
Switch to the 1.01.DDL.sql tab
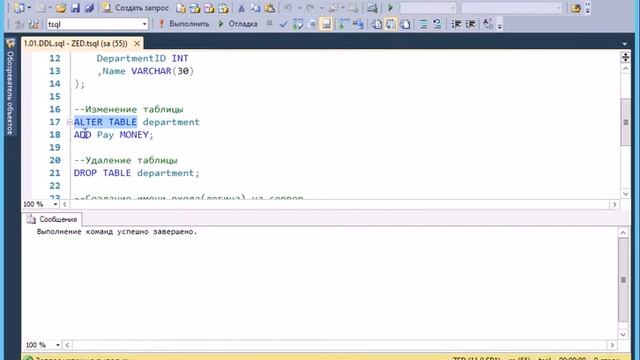click(76, 43)
